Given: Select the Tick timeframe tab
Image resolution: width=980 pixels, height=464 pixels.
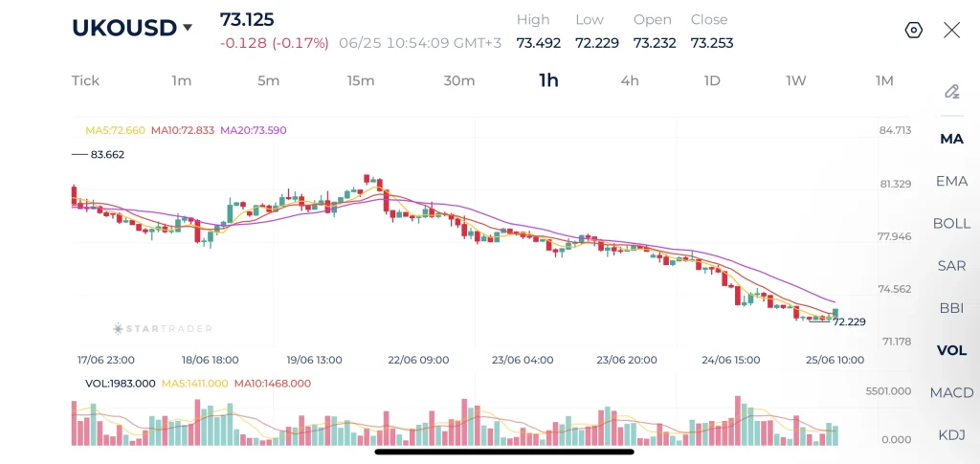Looking at the screenshot, I should click(85, 80).
